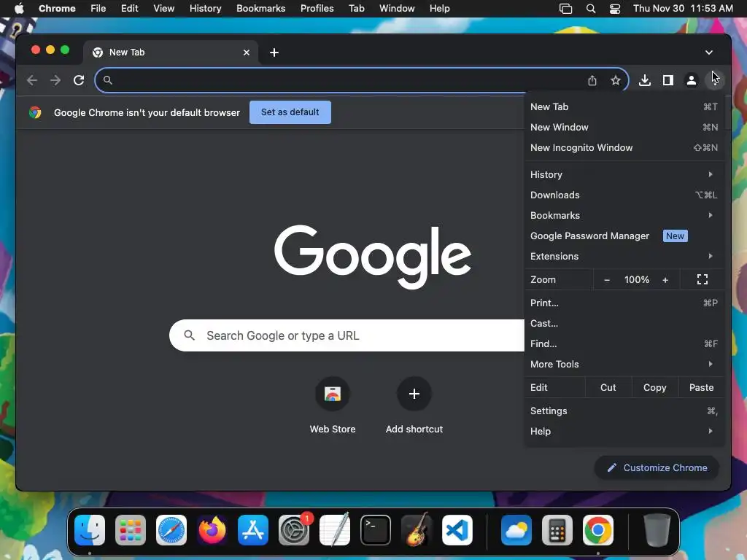Viewport: 747px width, 560px height.
Task: Go back with the back arrow
Action: [x=32, y=80]
